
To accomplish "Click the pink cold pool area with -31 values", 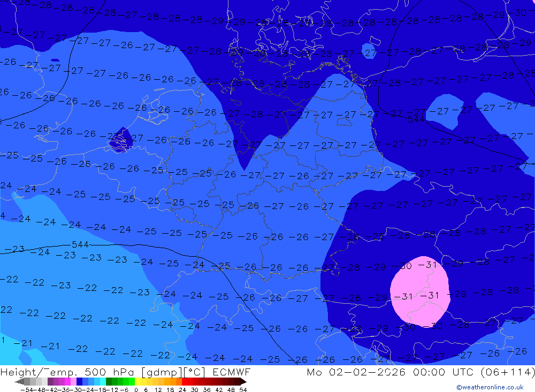I will tap(421, 291).
